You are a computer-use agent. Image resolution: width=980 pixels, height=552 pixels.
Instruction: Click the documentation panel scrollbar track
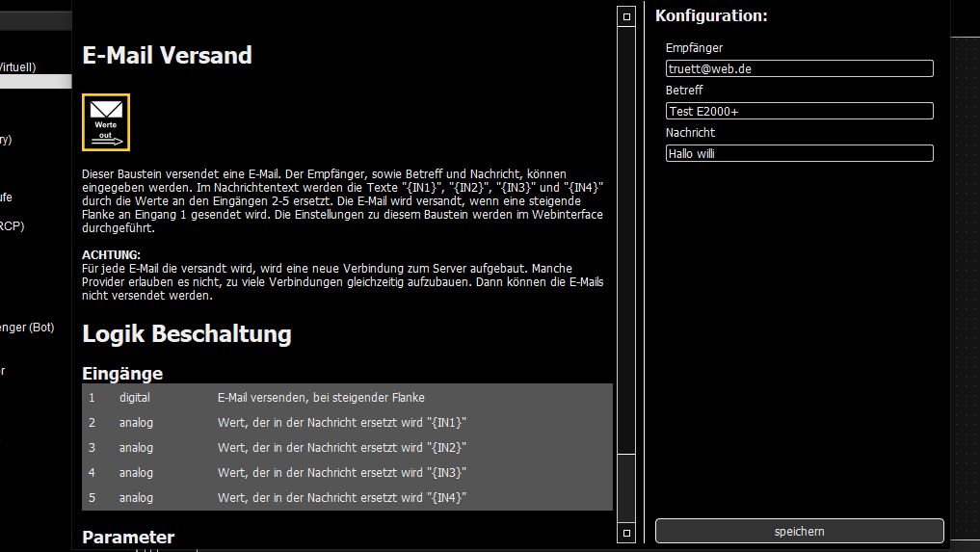click(x=625, y=241)
